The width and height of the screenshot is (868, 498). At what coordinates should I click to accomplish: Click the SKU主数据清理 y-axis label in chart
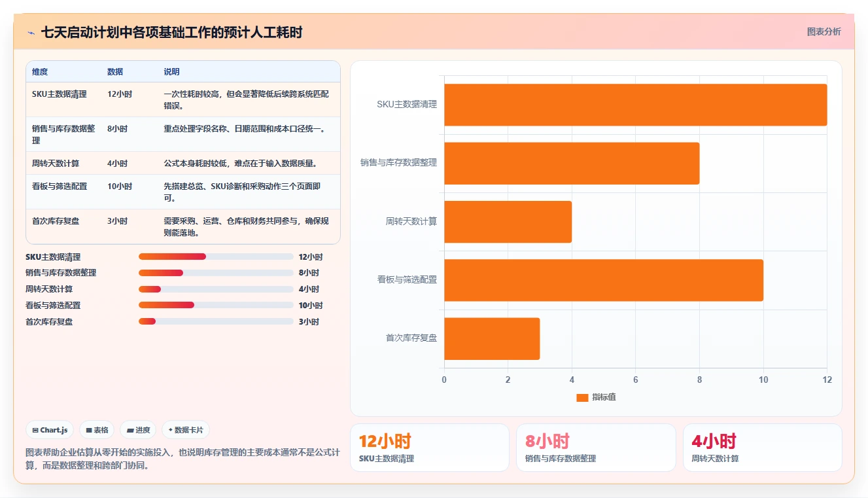coord(407,105)
